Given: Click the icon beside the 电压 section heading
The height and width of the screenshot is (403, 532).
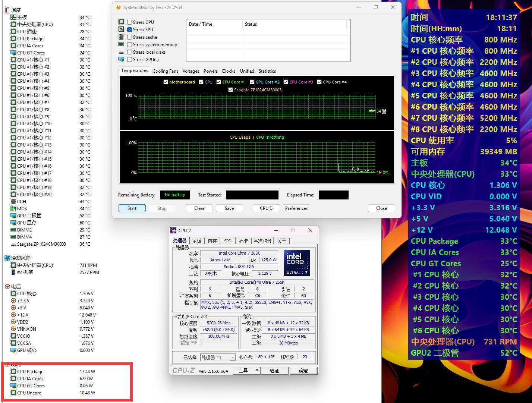Looking at the screenshot, I should pos(7,286).
